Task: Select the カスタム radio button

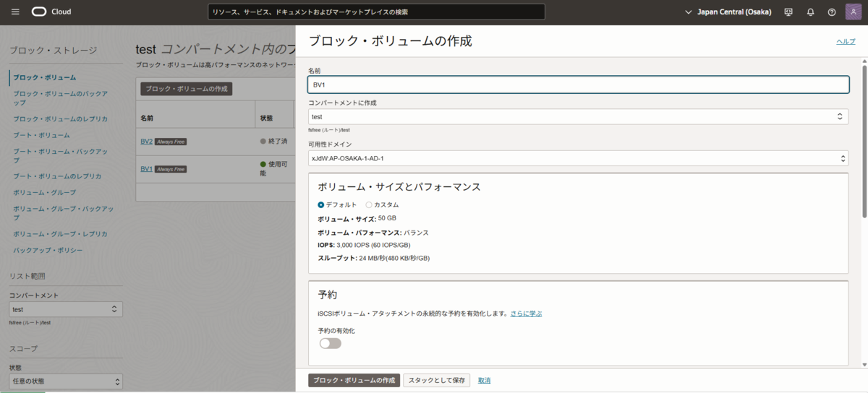Action: [369, 205]
